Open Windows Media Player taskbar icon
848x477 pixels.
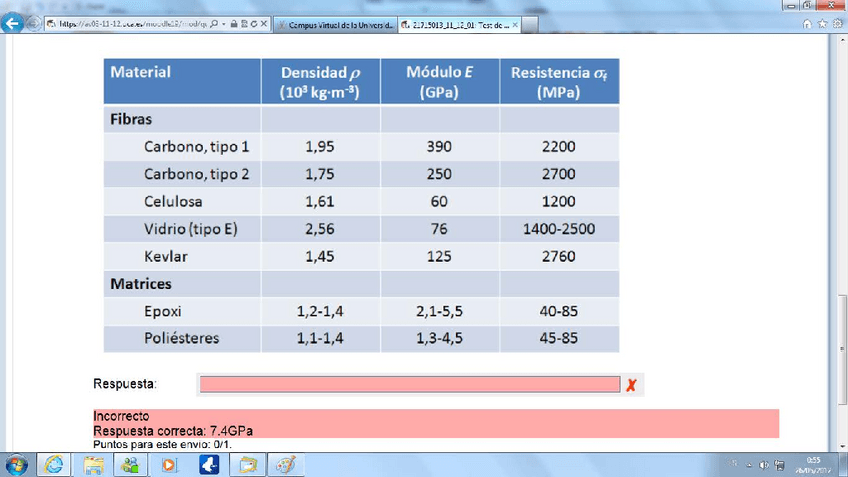point(169,465)
